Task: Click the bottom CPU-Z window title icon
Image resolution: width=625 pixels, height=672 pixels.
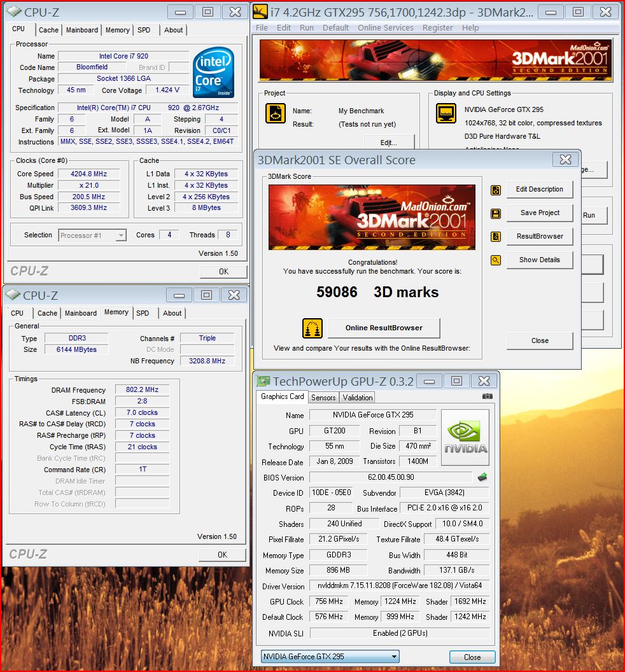Action: pos(13,295)
